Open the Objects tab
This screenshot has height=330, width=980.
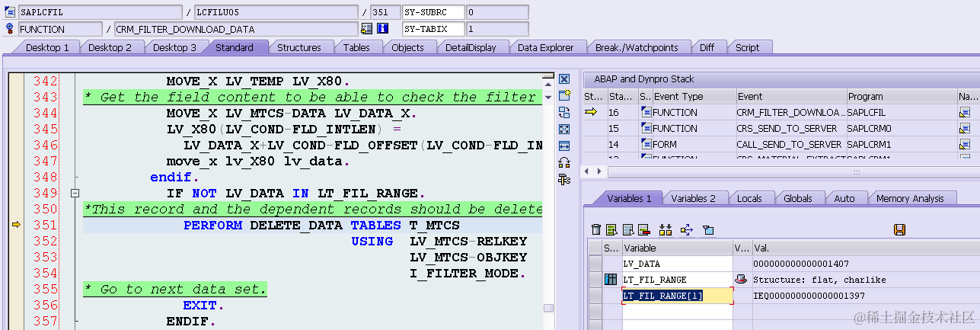(407, 47)
